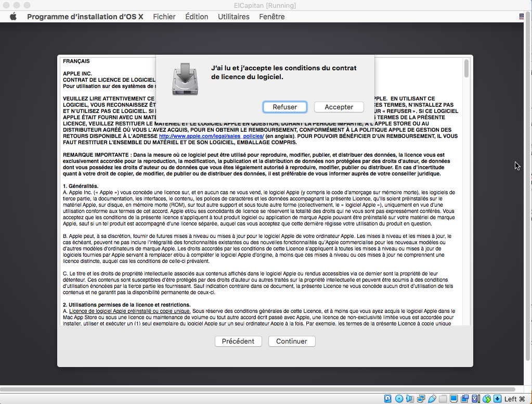Click Accepter to accept the license
The height and width of the screenshot is (404, 532).
click(x=339, y=107)
